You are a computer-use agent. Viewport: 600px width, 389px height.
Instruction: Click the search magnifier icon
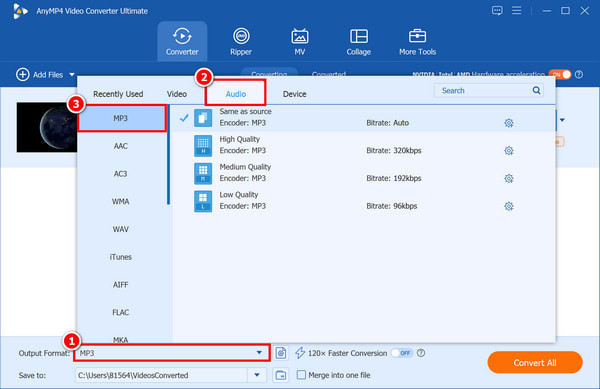(536, 90)
